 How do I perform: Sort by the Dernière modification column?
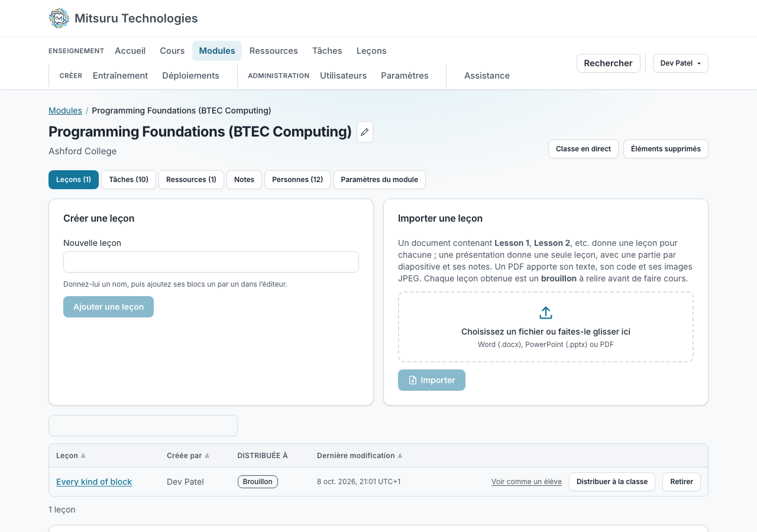[x=360, y=456]
